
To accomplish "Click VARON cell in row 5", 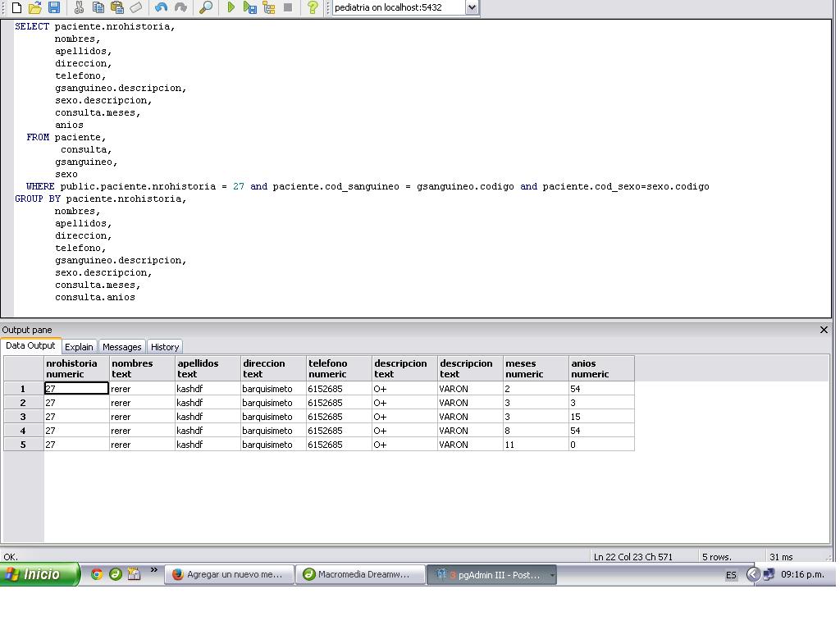I will 470,445.
